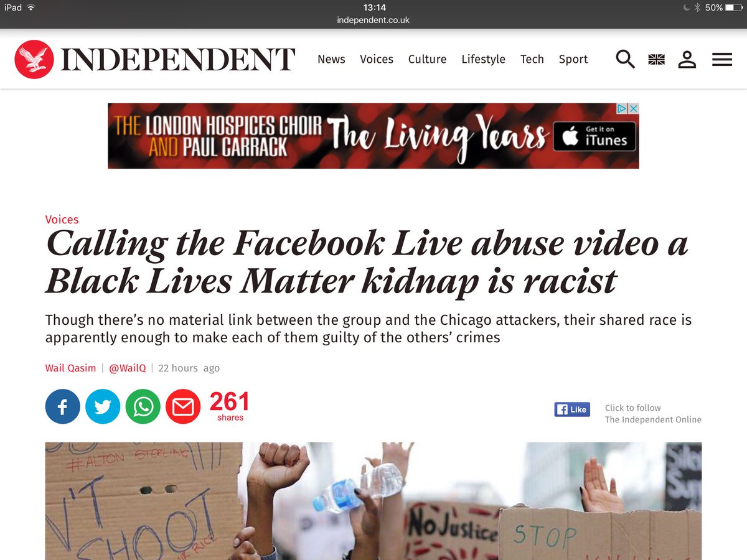Visit the @WailQ Twitter handle link

(x=128, y=368)
